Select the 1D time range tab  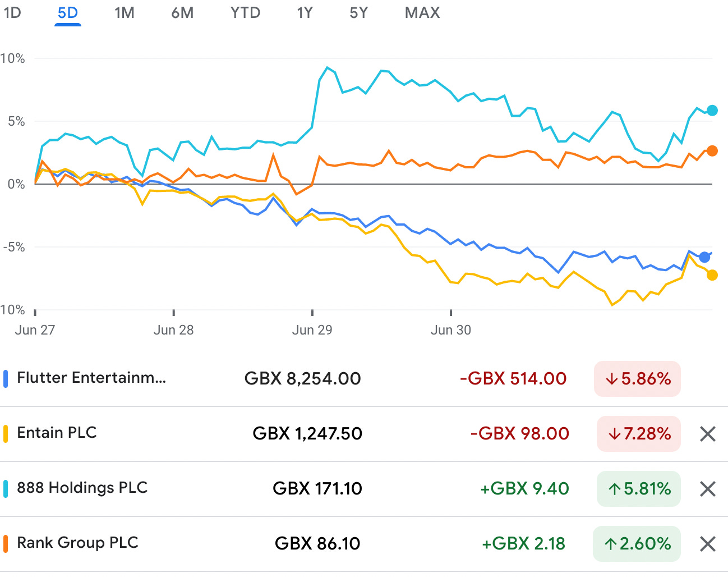click(12, 12)
